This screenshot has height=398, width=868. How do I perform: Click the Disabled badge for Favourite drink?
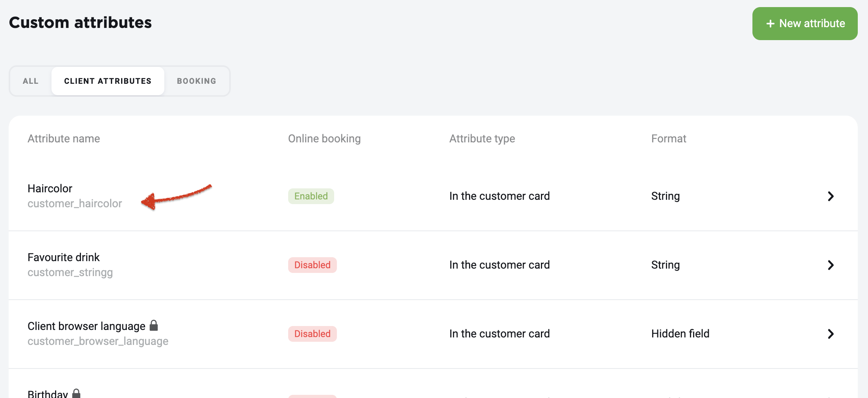click(313, 265)
